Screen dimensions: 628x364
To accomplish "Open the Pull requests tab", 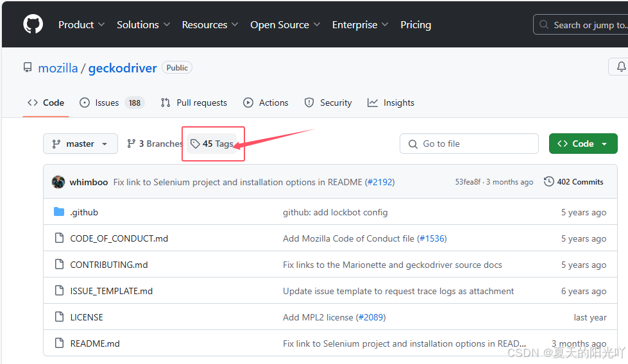I will [x=194, y=103].
